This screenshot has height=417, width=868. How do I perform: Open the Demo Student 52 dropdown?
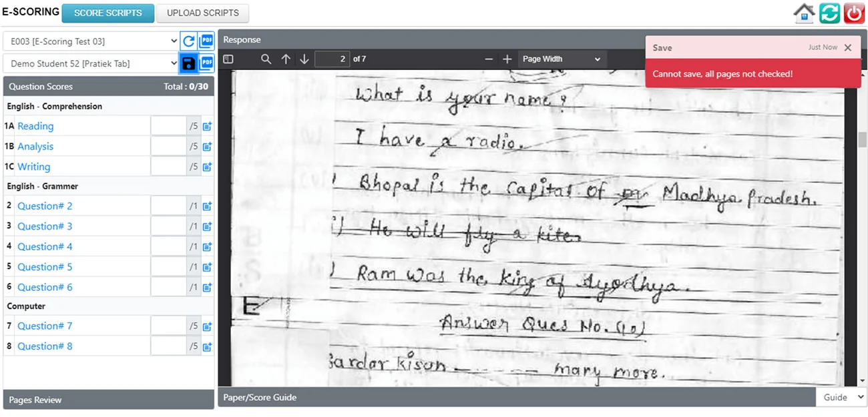coord(91,63)
